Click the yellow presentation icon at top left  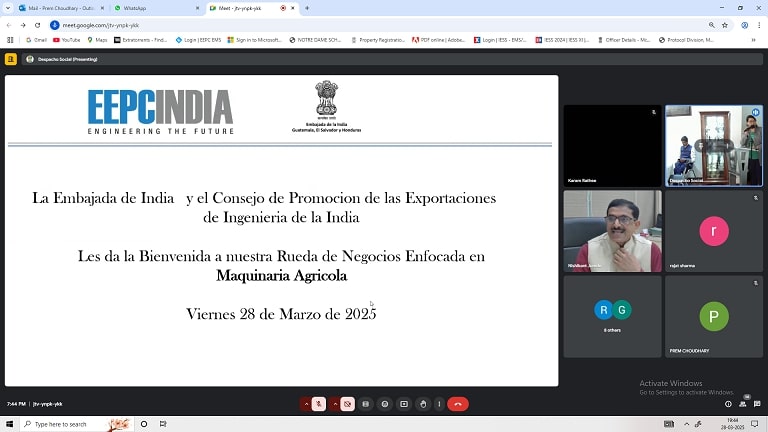[x=11, y=59]
